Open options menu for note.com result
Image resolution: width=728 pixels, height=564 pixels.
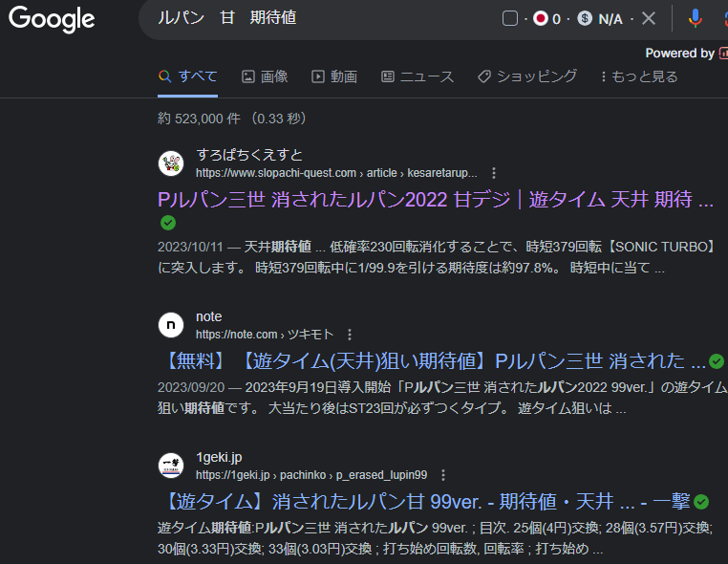pos(350,335)
